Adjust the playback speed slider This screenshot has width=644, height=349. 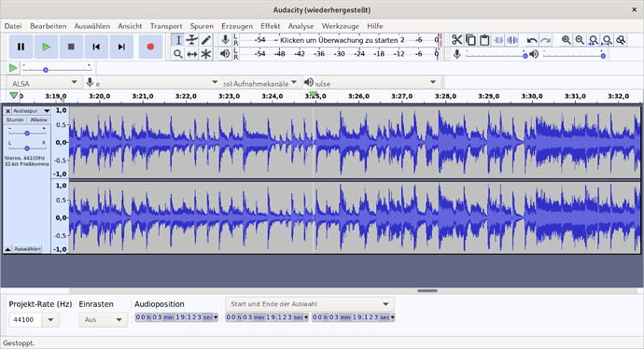[x=56, y=68]
